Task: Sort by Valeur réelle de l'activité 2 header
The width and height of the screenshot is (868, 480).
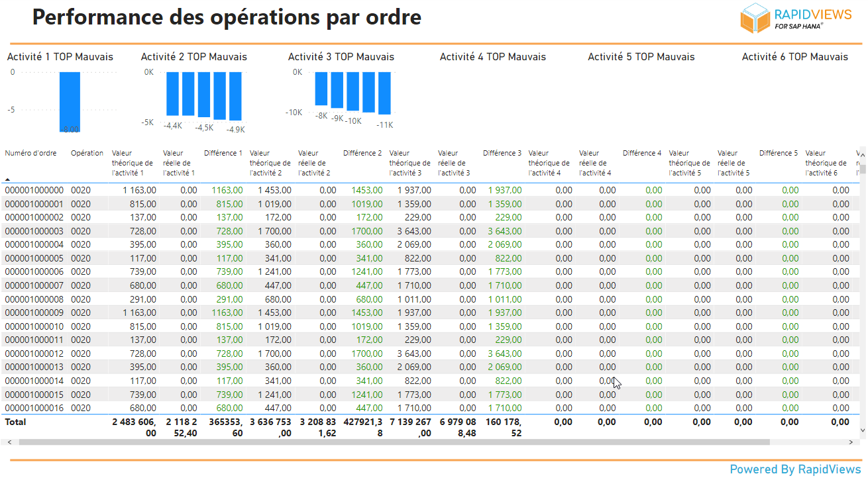Action: click(x=315, y=163)
